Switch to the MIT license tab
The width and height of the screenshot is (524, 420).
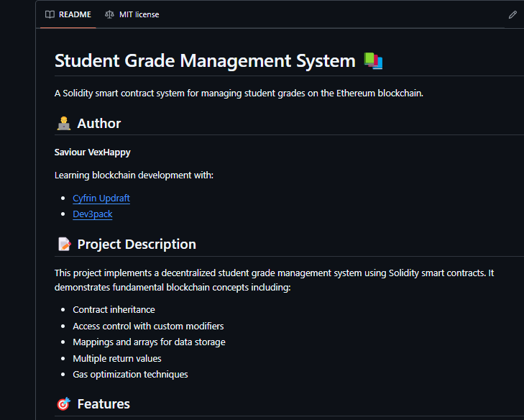pos(132,14)
